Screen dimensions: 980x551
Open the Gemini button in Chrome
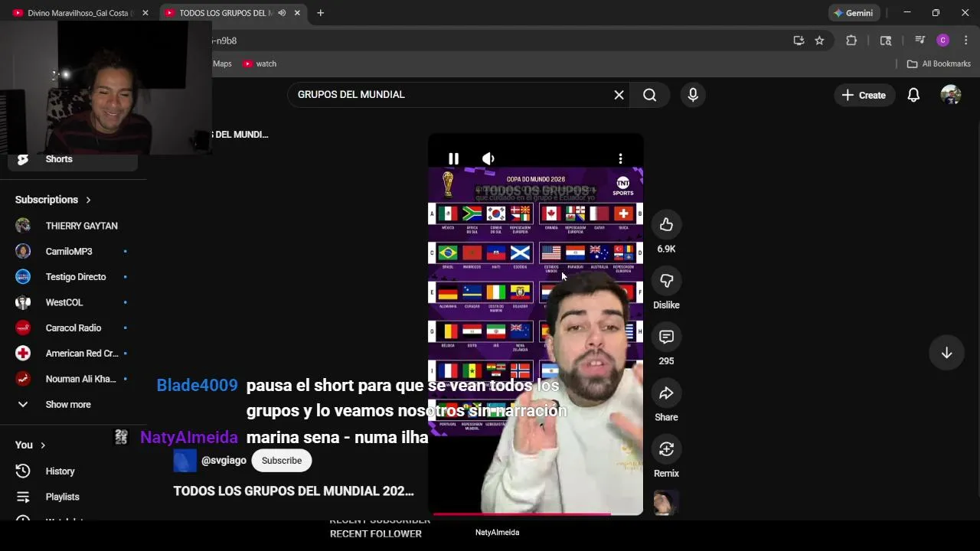[854, 13]
